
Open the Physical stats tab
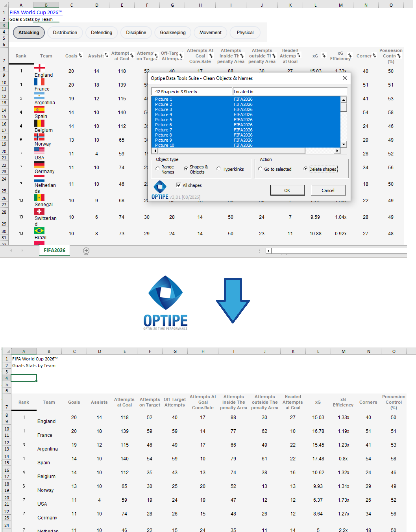(245, 33)
